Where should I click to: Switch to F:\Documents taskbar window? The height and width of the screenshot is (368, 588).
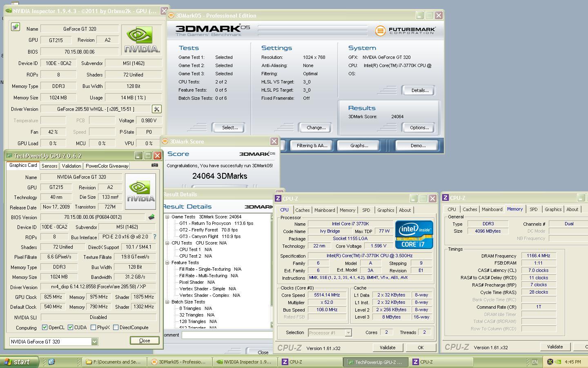click(113, 362)
